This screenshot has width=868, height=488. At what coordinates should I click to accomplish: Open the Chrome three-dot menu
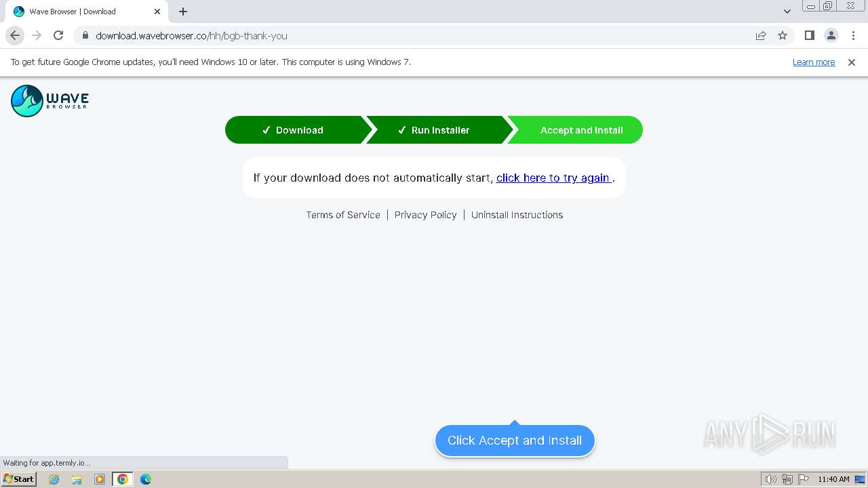pos(853,35)
